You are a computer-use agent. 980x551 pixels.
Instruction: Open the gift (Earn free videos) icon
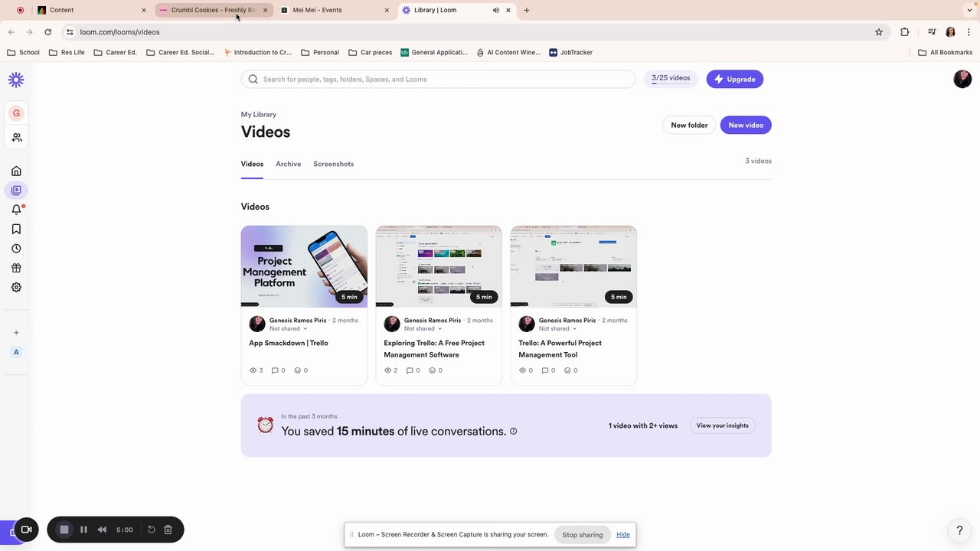(16, 268)
